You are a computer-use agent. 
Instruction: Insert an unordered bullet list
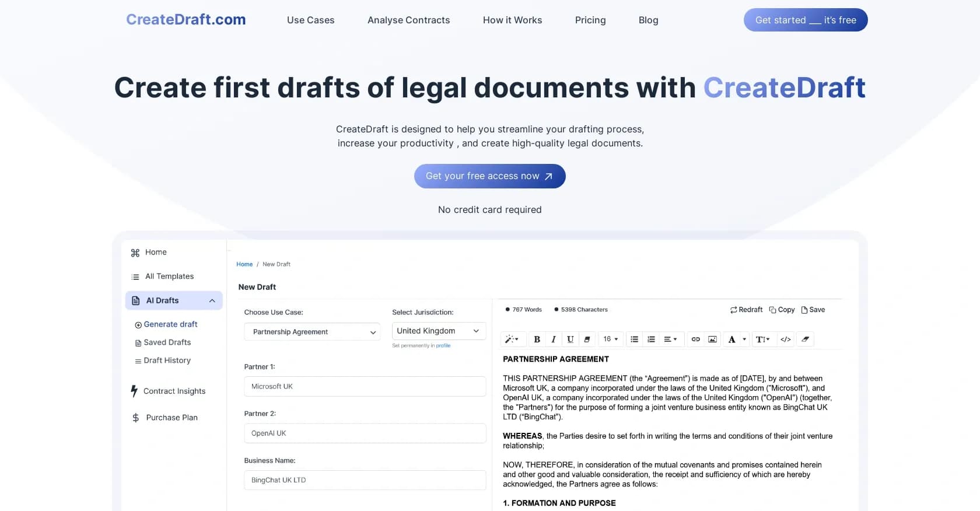[x=634, y=339]
